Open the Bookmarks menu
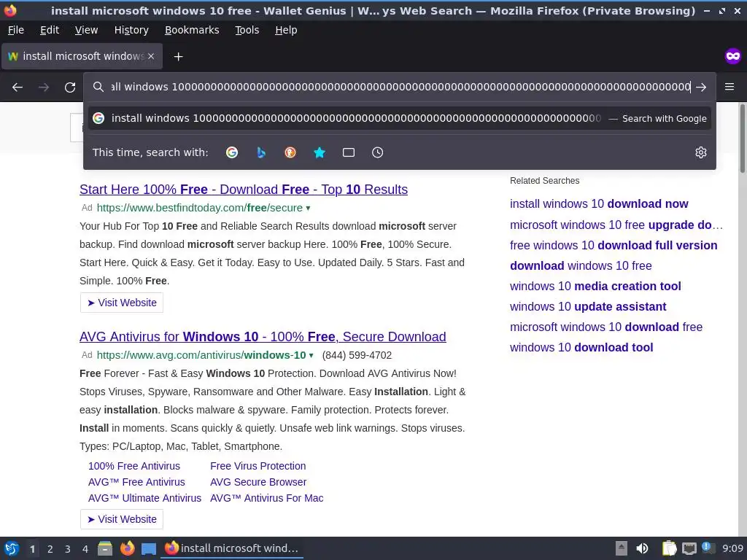Viewport: 747px width, 560px height. point(192,30)
